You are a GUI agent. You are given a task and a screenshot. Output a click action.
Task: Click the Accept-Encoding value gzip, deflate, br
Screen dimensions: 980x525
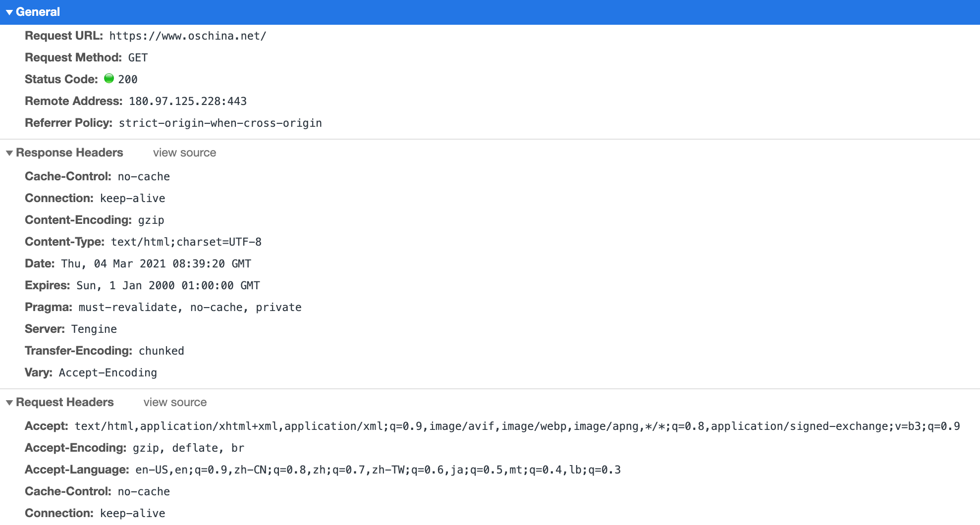[188, 448]
